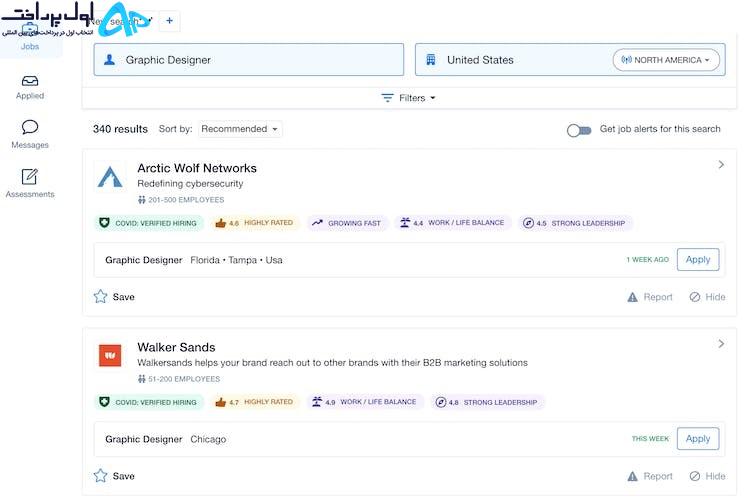The width and height of the screenshot is (744, 503).
Task: Add a new search with plus button
Action: pos(169,20)
